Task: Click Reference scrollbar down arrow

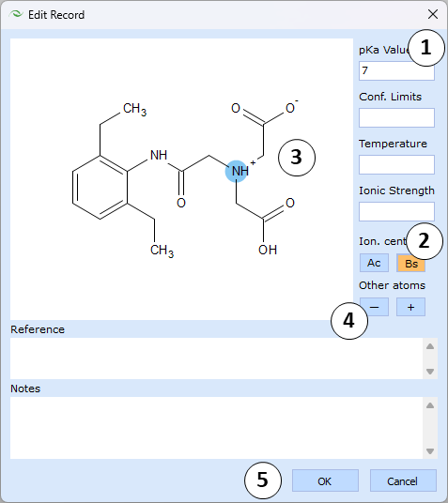Action: [x=430, y=372]
